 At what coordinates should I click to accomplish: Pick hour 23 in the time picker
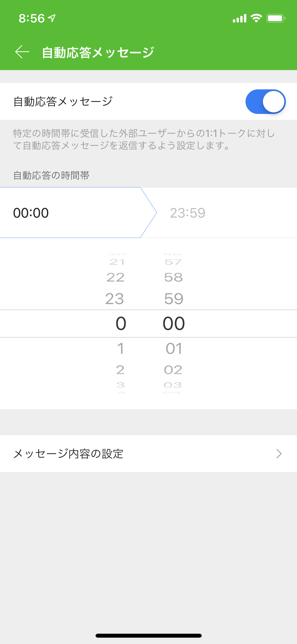click(x=115, y=299)
